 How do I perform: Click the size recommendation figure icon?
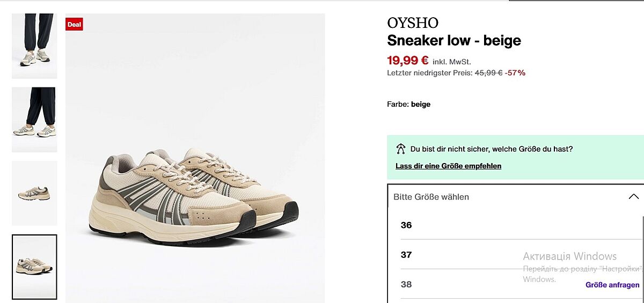point(400,149)
